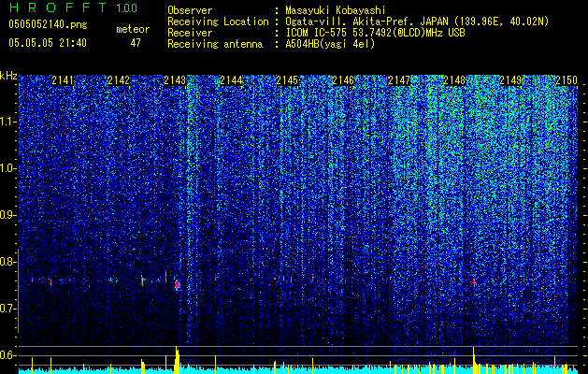Click the ICOM IC-575 receiver text
The height and width of the screenshot is (374, 588).
click(x=375, y=33)
